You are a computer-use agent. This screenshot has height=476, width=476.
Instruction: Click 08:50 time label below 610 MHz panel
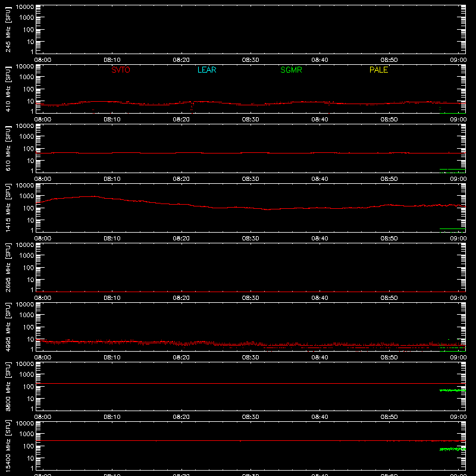pyautogui.click(x=389, y=179)
